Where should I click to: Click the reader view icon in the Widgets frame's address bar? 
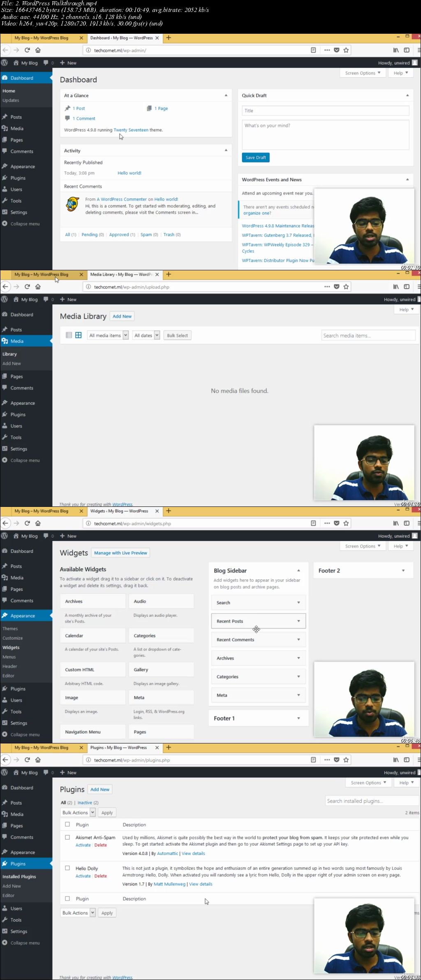click(x=313, y=523)
